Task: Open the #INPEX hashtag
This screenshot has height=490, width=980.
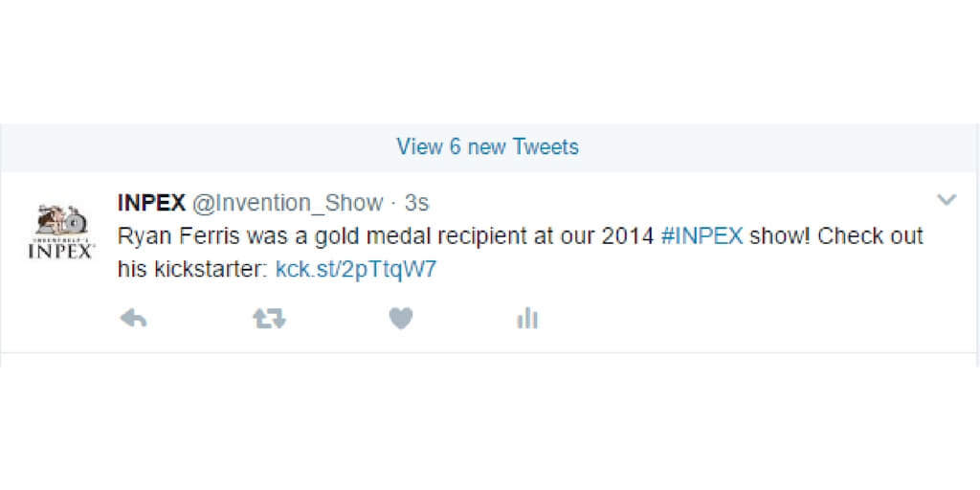Action: pyautogui.click(x=702, y=236)
